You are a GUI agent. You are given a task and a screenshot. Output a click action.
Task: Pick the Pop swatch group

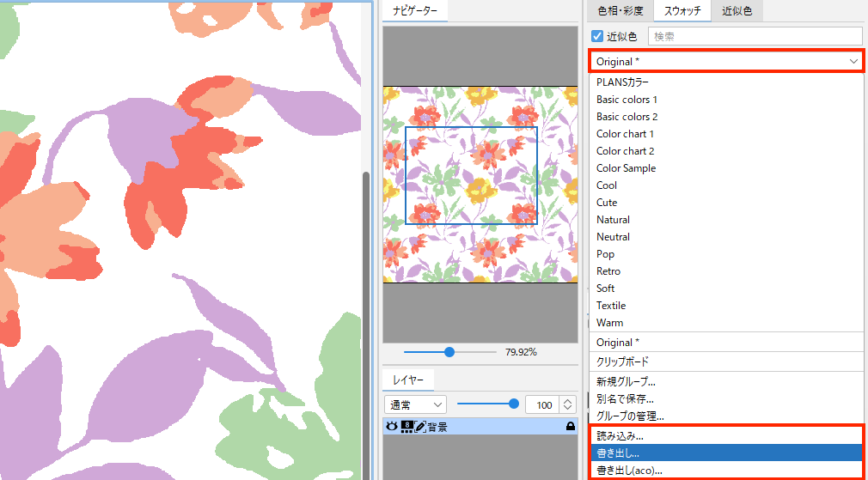[x=727, y=254]
